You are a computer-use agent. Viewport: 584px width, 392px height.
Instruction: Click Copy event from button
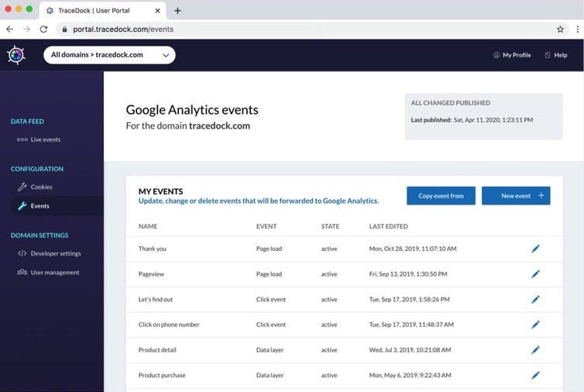441,196
